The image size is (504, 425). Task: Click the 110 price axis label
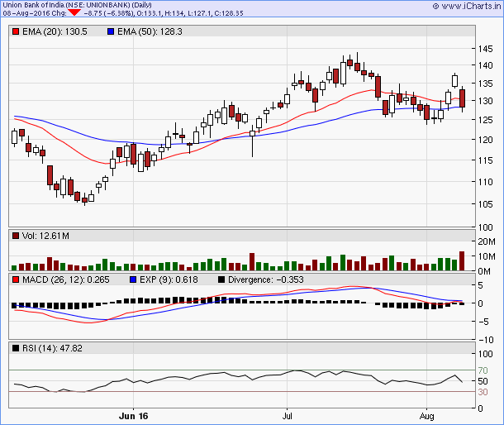[x=485, y=182]
